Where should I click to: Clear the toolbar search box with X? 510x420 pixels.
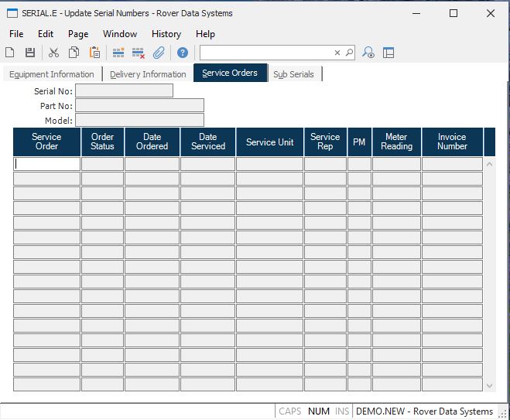[337, 53]
